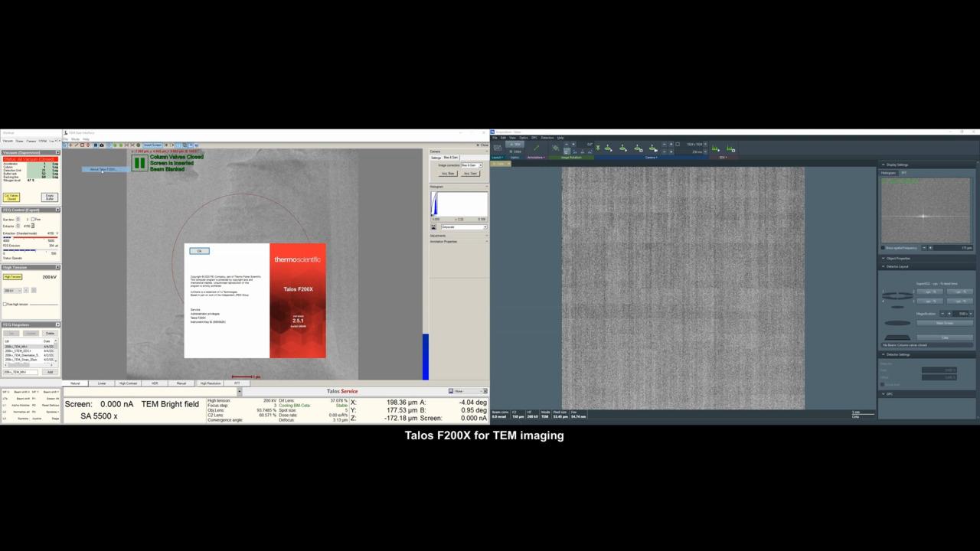980x551 pixels.
Task: Click the first green camera acquire icon
Action: 608,148
